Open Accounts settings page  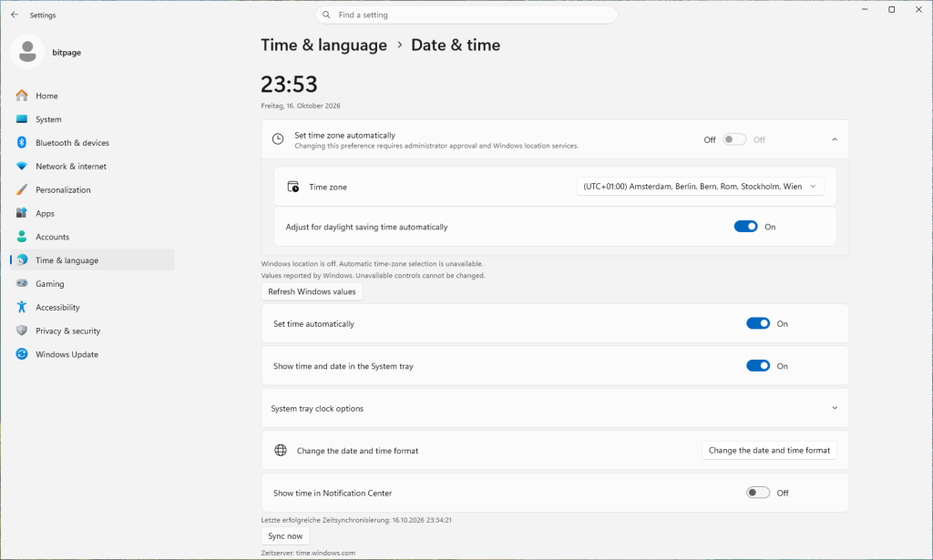point(92,237)
